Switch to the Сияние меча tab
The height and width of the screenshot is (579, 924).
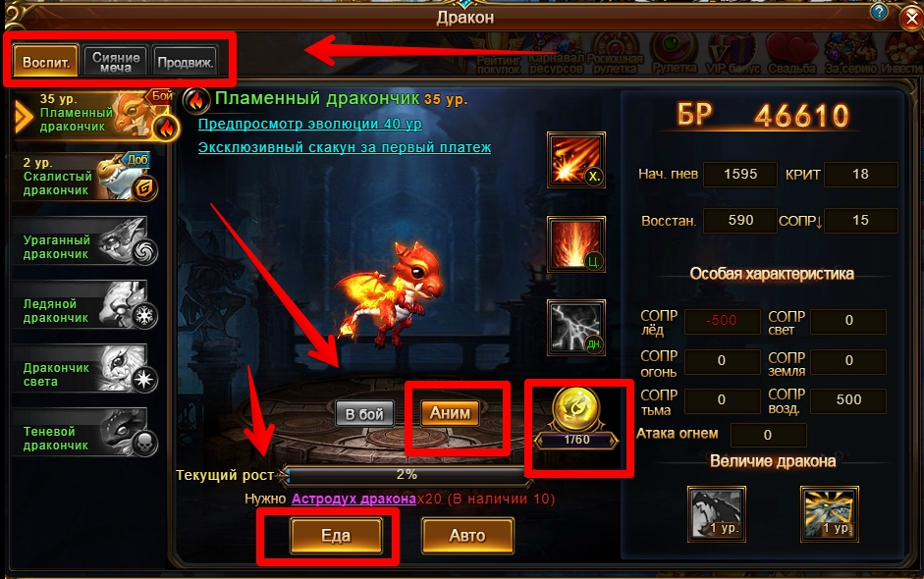click(x=116, y=61)
